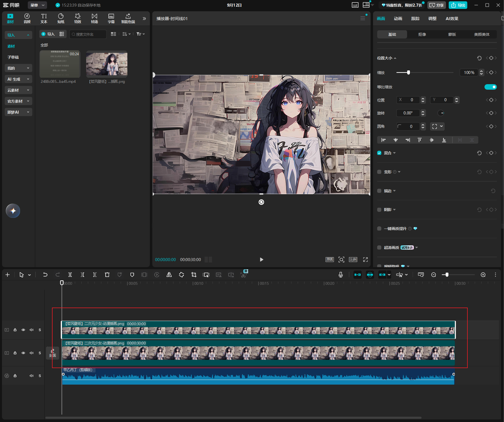Switch to the 文本 tab
The width and height of the screenshot is (504, 422).
point(44,18)
